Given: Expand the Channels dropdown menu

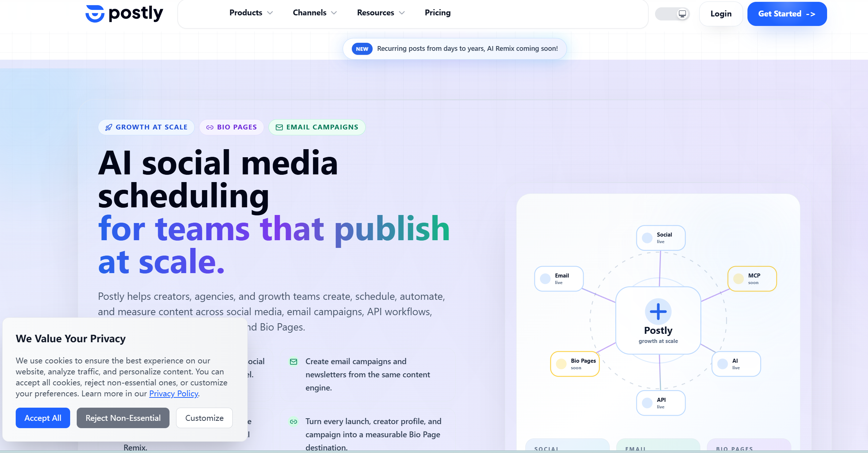Looking at the screenshot, I should coord(315,13).
